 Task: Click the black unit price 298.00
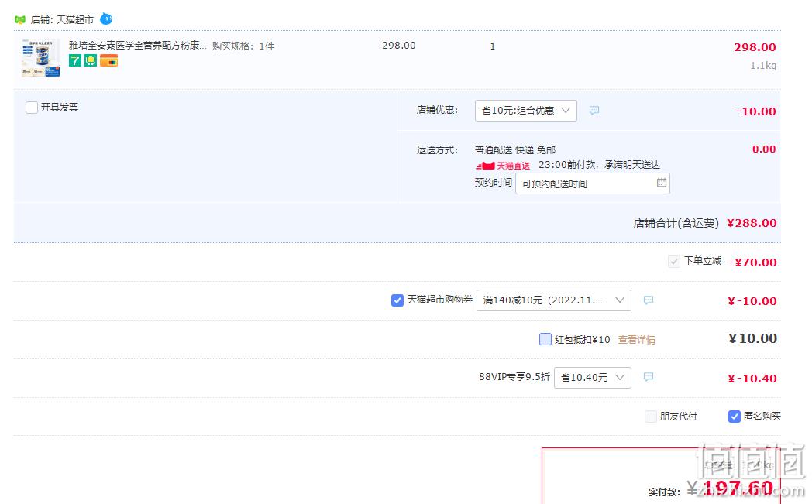coord(399,46)
